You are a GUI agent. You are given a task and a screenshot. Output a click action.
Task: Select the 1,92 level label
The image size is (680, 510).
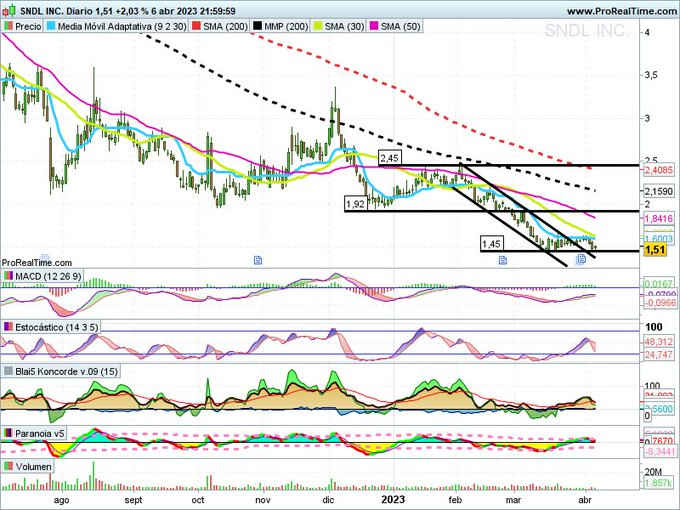356,203
